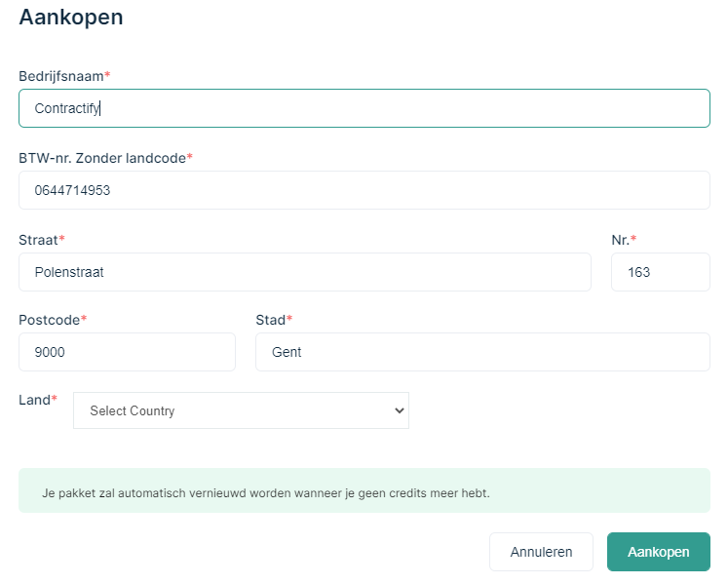Click the Bedrijfsnaam input containing Contractify
Viewport: 728px width, 584px height.
(x=364, y=108)
